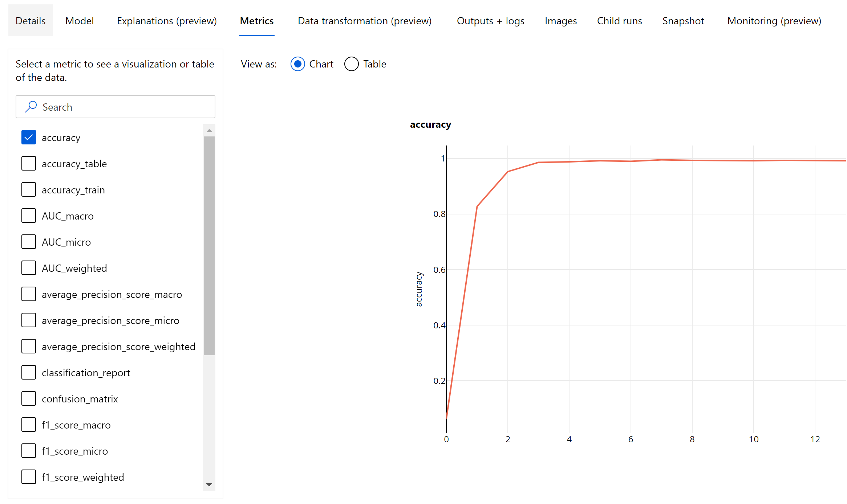Select the Table view radio button

351,63
